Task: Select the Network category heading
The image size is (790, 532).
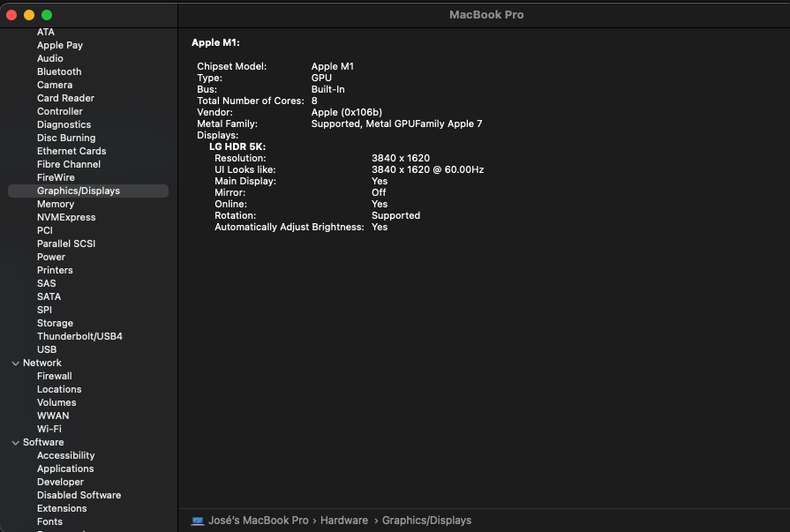Action: point(41,363)
